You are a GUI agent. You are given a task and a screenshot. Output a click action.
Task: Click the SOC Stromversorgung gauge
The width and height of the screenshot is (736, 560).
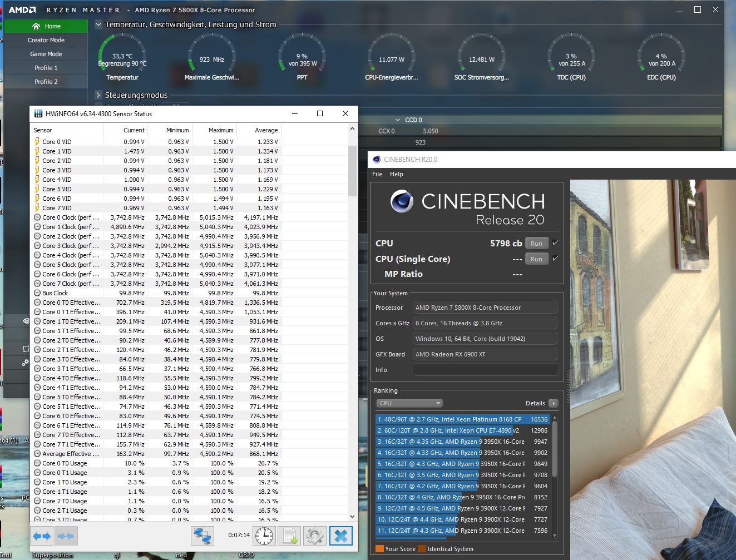click(482, 57)
